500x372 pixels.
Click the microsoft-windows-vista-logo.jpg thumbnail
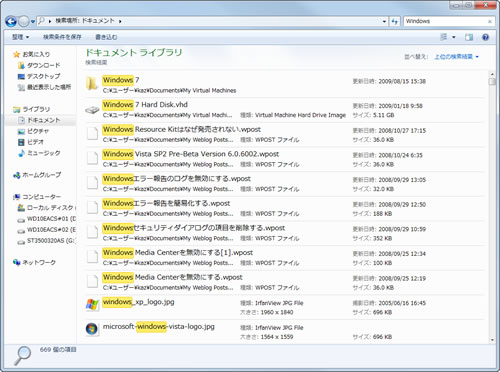click(92, 329)
